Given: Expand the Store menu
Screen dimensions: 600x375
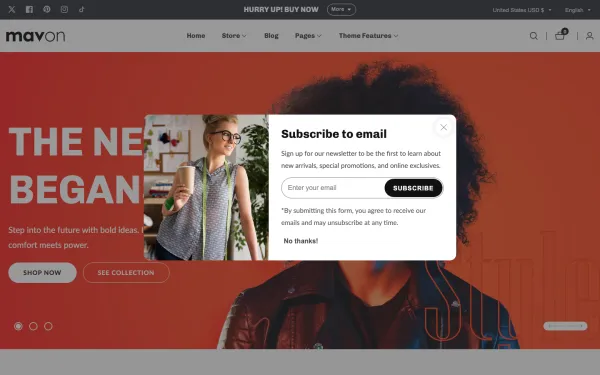Looking at the screenshot, I should (x=234, y=36).
